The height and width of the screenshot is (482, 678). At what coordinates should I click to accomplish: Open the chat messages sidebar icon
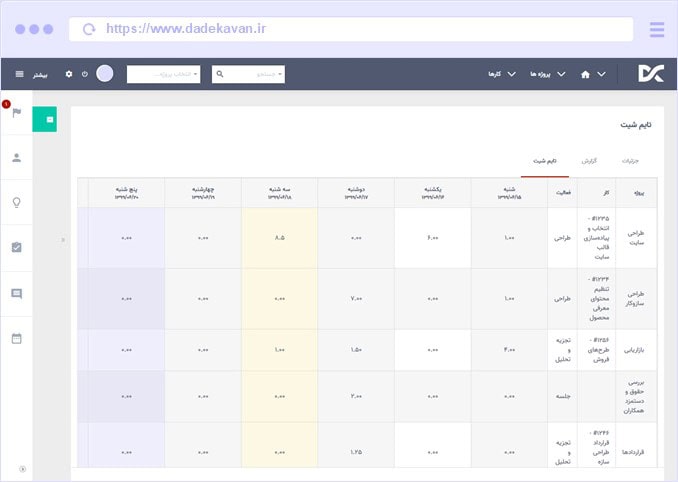pyautogui.click(x=16, y=293)
